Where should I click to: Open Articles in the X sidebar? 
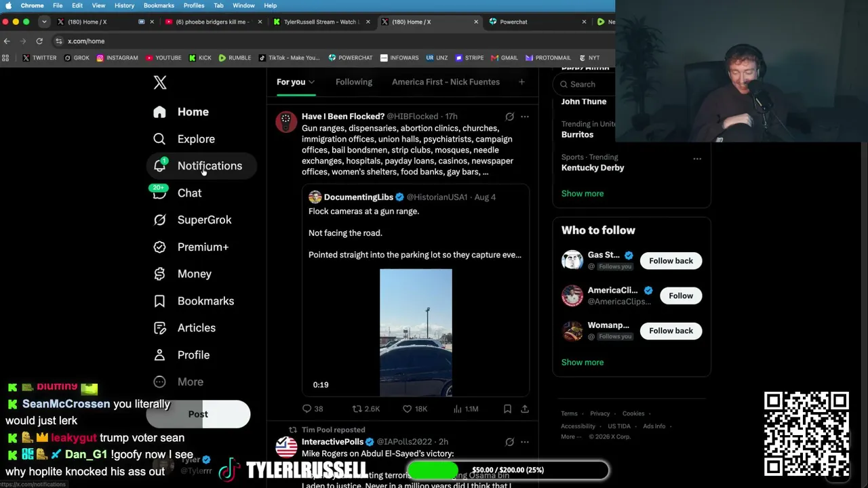click(184, 328)
